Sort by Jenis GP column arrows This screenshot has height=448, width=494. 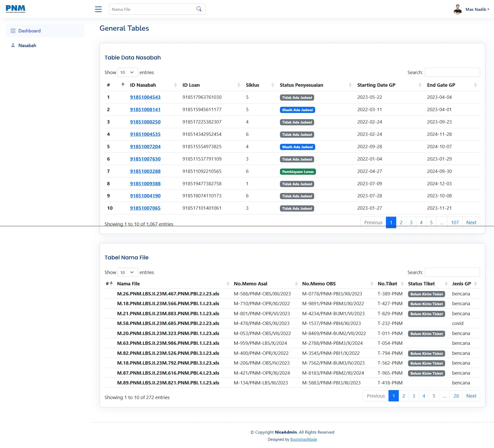[475, 284]
